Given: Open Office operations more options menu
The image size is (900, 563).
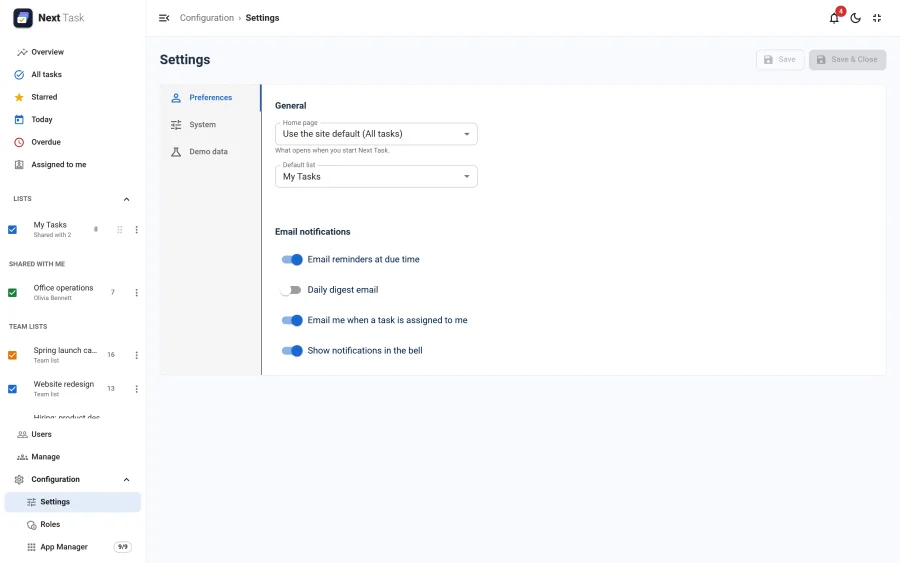Looking at the screenshot, I should pyautogui.click(x=137, y=293).
